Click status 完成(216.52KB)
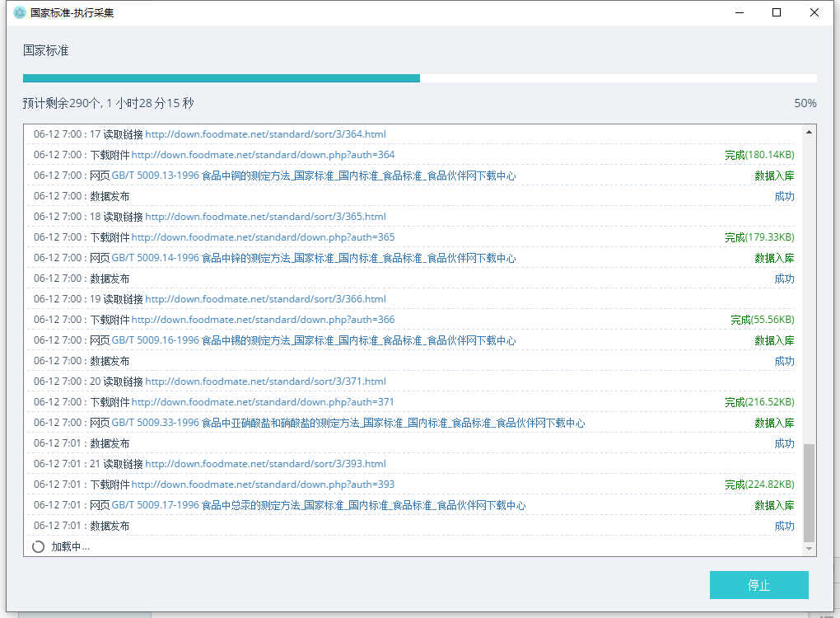Screen dimensions: 840x618 [x=759, y=402]
